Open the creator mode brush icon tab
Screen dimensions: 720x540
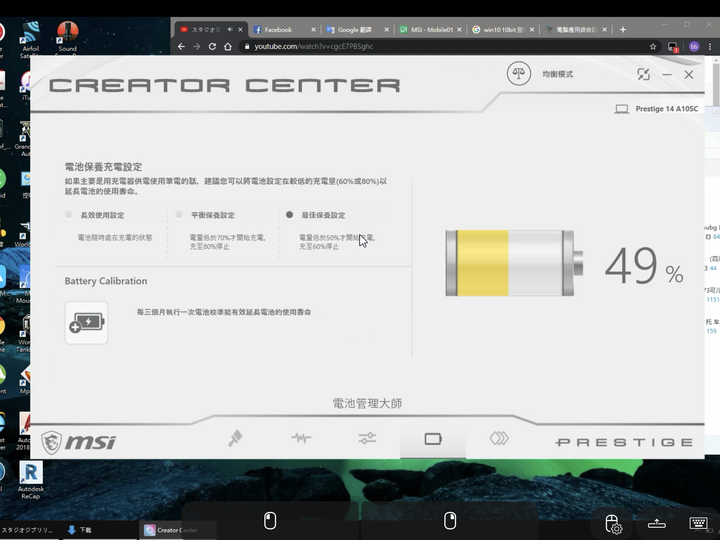(235, 438)
